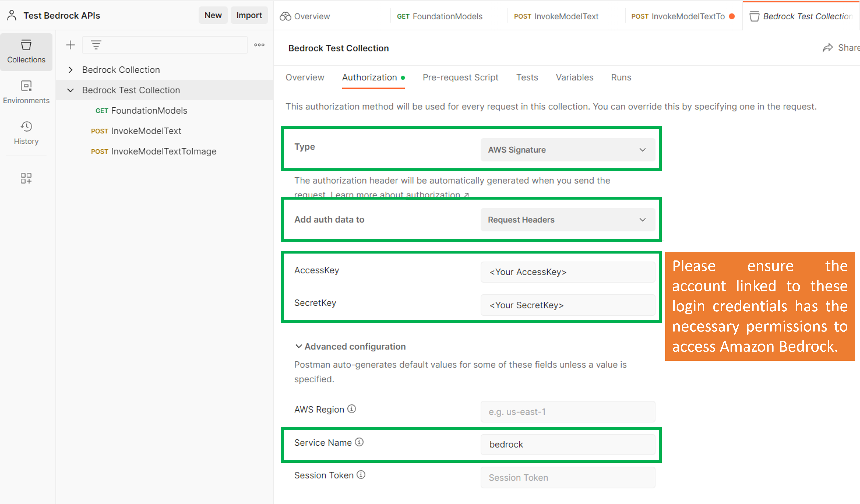Collapse the Advanced configuration section

[x=299, y=346]
